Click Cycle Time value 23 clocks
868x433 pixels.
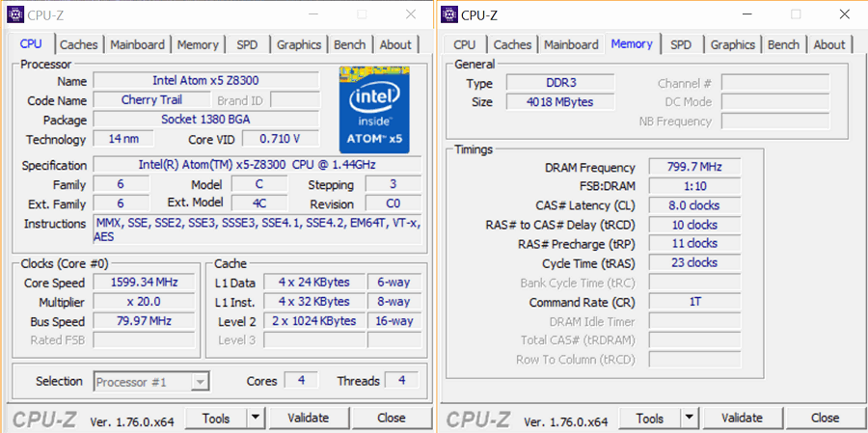pyautogui.click(x=694, y=263)
